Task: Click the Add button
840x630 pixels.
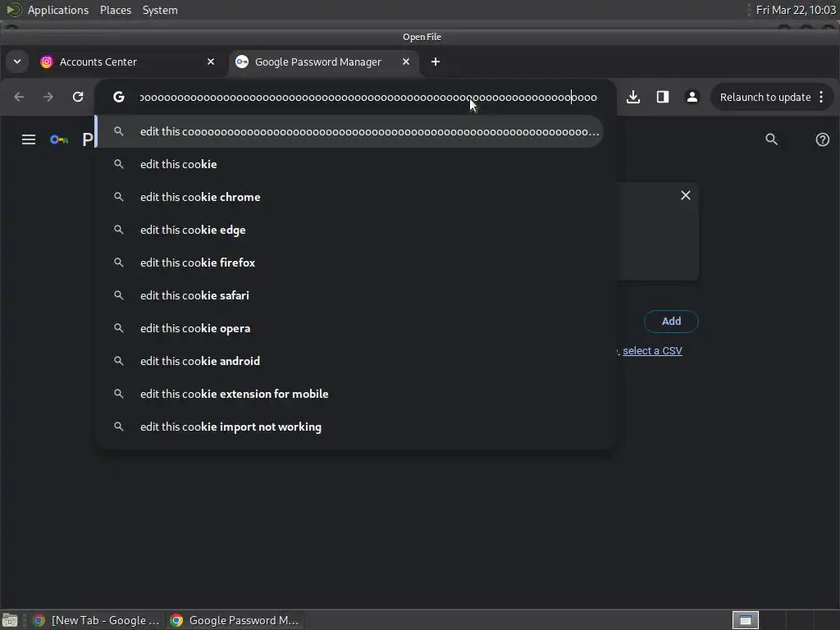Action: pos(671,322)
